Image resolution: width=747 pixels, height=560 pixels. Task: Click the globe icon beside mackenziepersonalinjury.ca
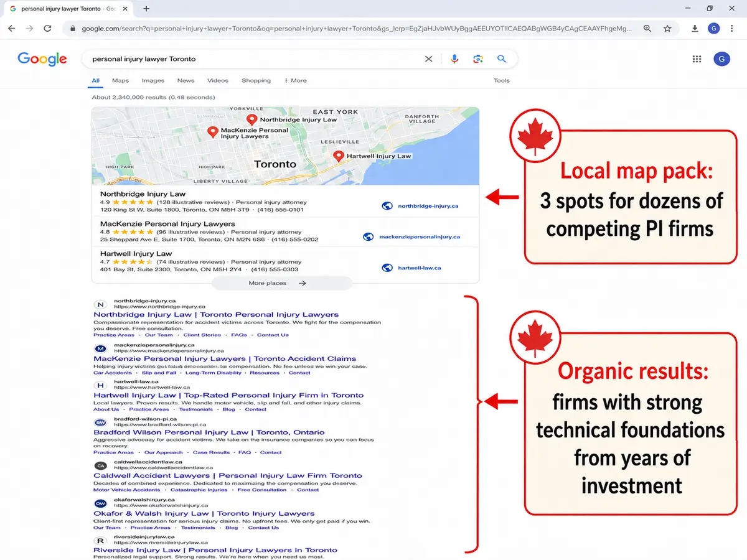[368, 236]
